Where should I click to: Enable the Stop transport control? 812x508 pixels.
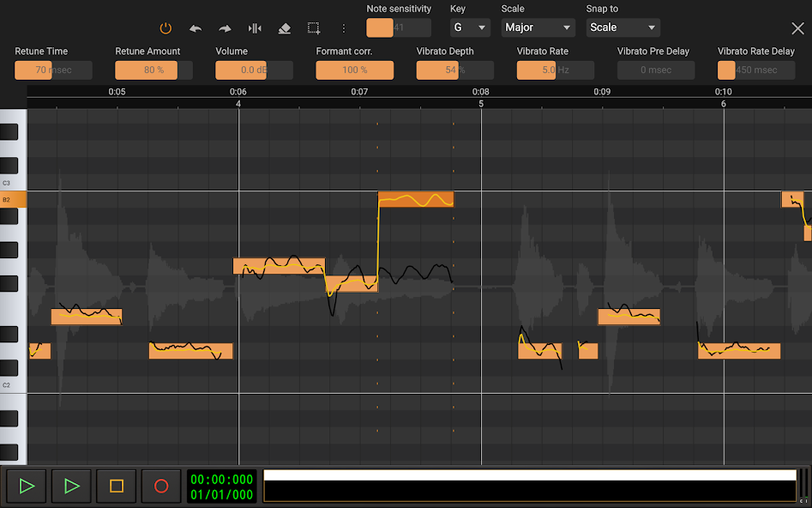click(x=116, y=486)
